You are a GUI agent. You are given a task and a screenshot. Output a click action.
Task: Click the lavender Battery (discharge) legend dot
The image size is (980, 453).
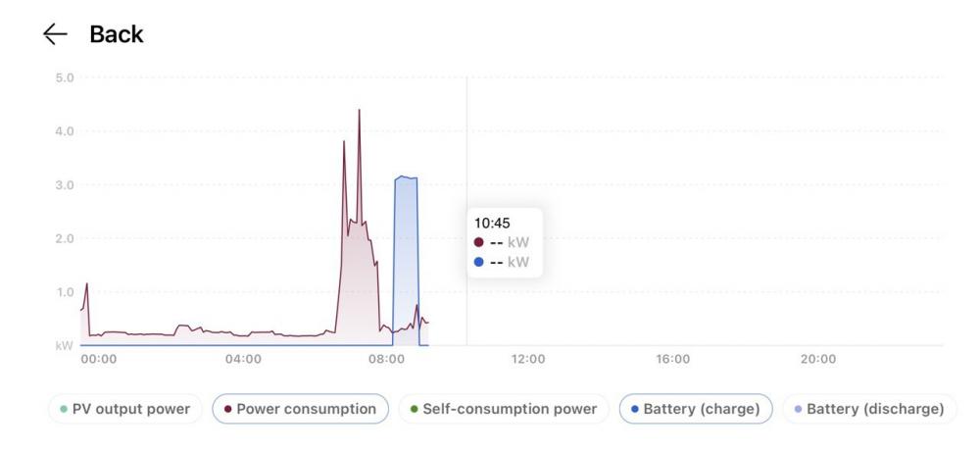(799, 410)
